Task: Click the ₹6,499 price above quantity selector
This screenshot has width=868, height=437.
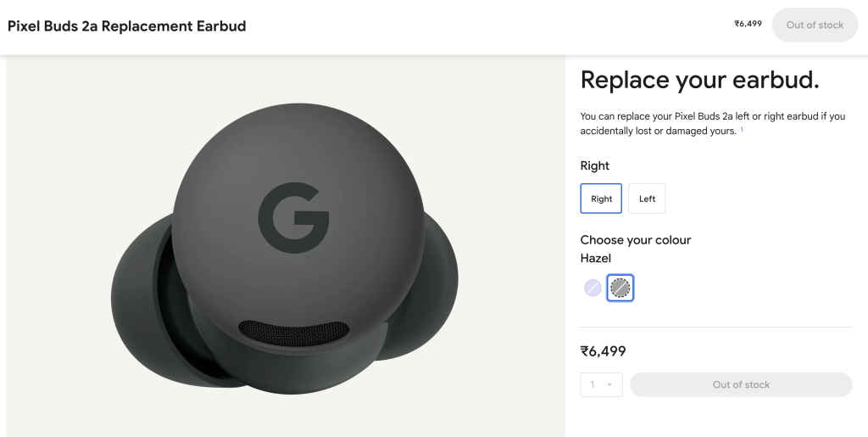Action: (603, 351)
